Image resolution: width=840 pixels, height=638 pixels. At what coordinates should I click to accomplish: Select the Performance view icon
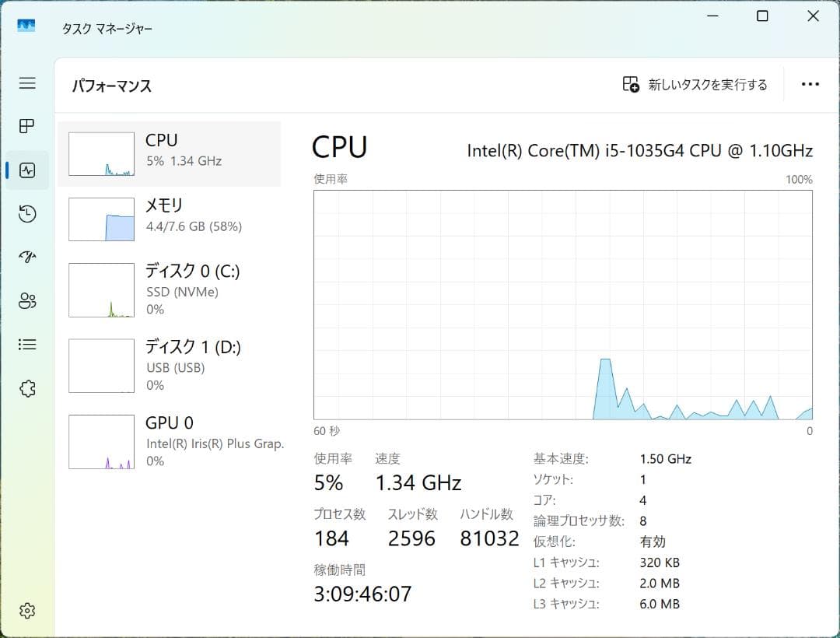27,170
